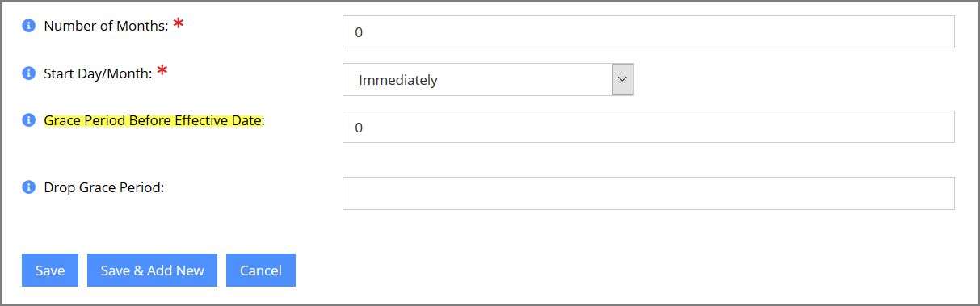Image resolution: width=980 pixels, height=306 pixels.
Task: Open info tooltip for Grace Period Before Effective Date
Action: (28, 120)
